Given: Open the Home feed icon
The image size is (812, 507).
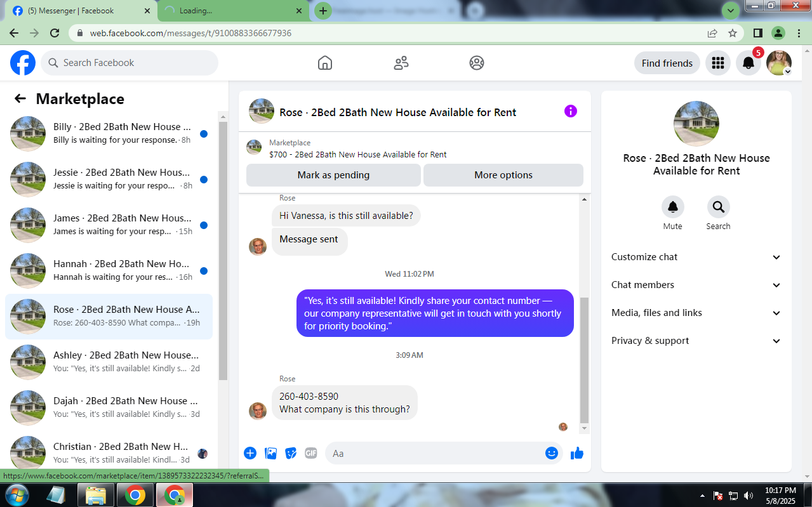Looking at the screenshot, I should (x=325, y=63).
